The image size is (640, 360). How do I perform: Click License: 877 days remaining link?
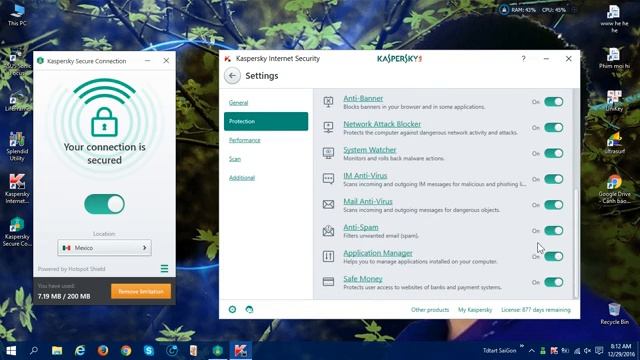pyautogui.click(x=536, y=310)
